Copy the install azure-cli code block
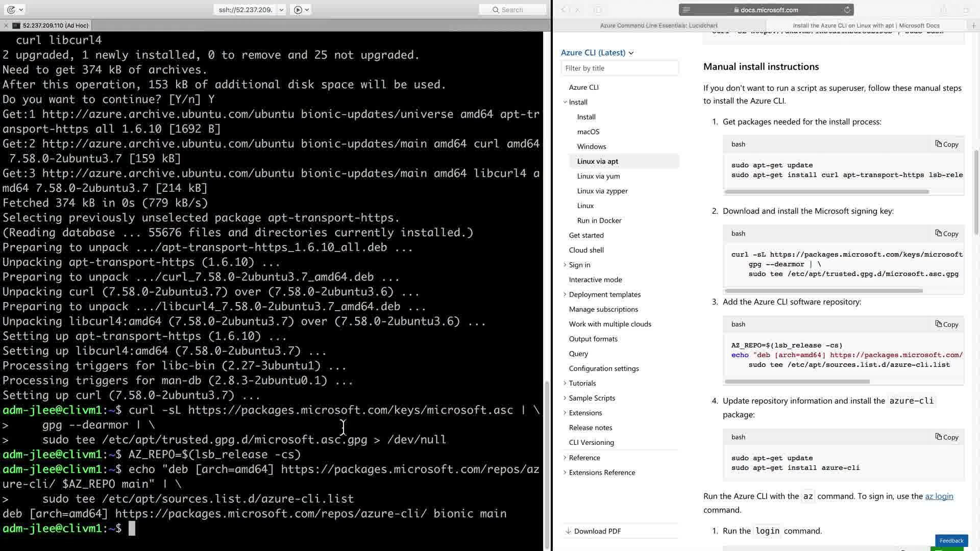 point(946,437)
